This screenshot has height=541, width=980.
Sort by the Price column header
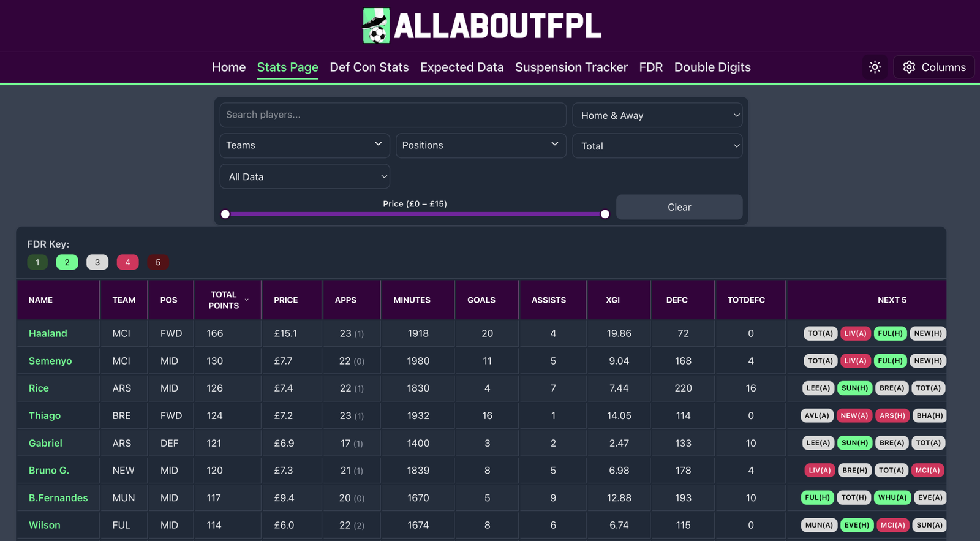(292, 300)
